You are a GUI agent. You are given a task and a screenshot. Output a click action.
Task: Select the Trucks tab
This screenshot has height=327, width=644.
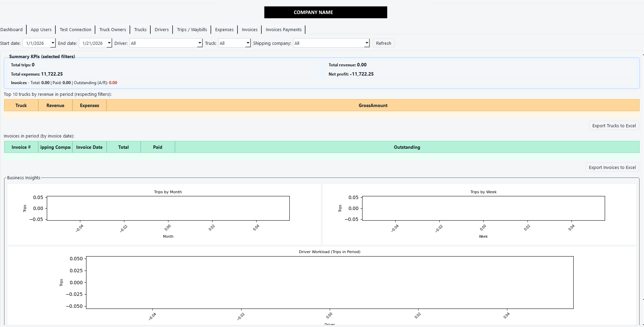140,30
